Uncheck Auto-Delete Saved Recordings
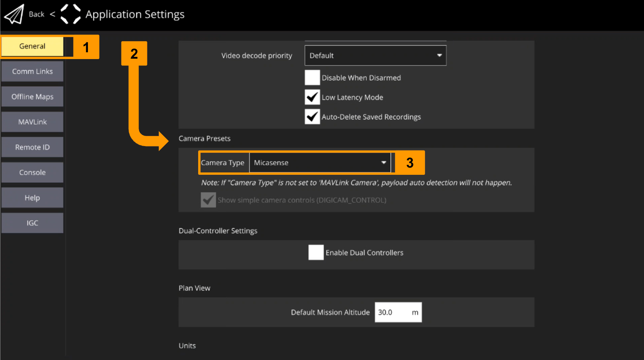The width and height of the screenshot is (644, 360). coord(312,117)
